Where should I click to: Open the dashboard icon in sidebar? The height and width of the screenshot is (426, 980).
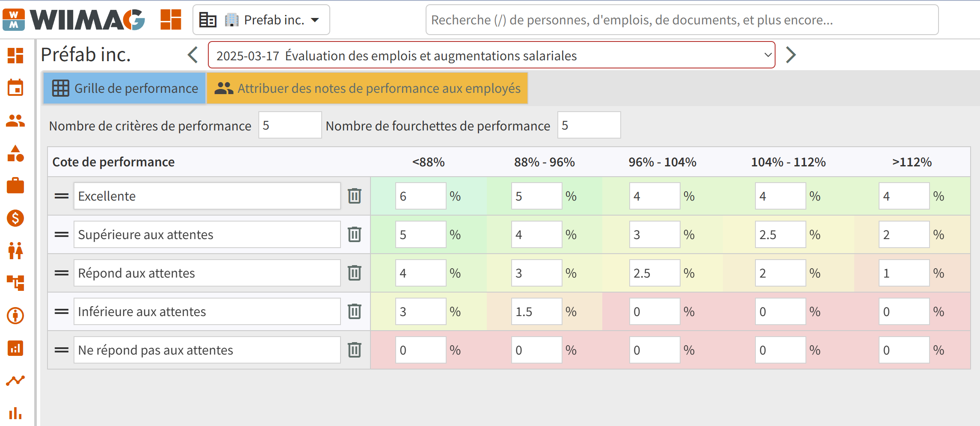tap(15, 56)
